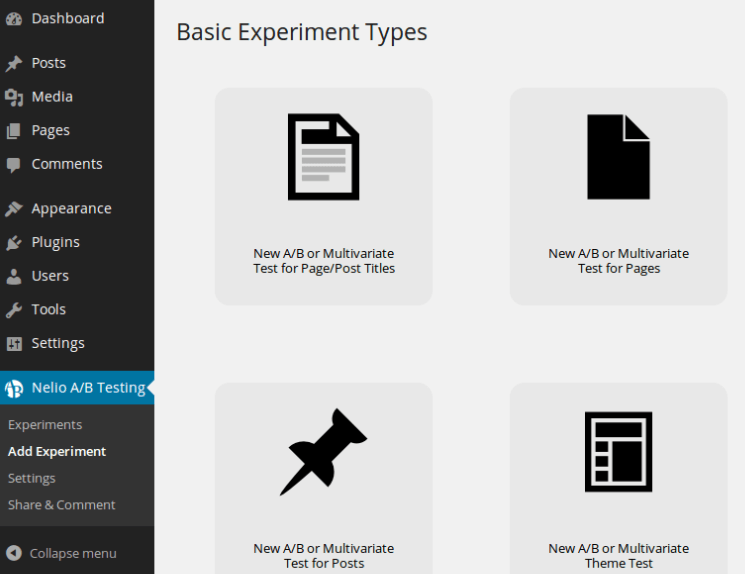Open the Share & Comment submenu link
This screenshot has width=745, height=574.
(x=62, y=505)
